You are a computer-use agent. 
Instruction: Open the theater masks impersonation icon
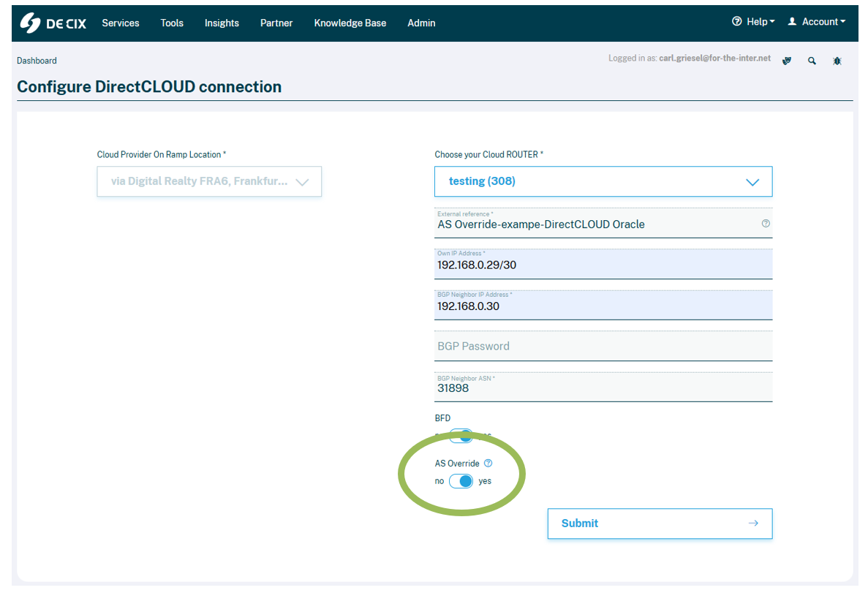tap(787, 61)
